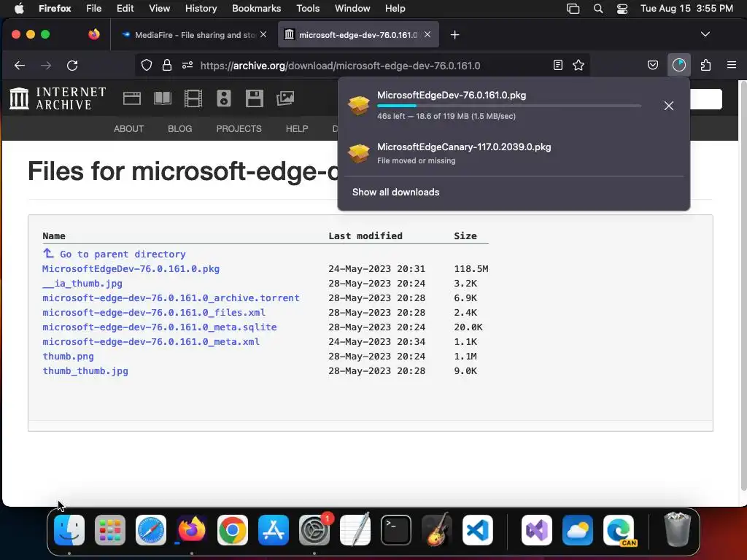Toggle the Firefox downloads panel button

[x=679, y=65]
